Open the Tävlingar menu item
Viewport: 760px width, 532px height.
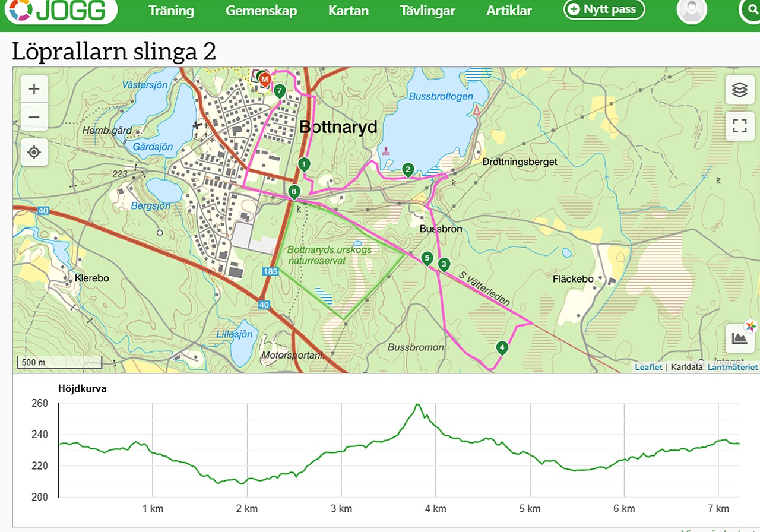tap(427, 11)
